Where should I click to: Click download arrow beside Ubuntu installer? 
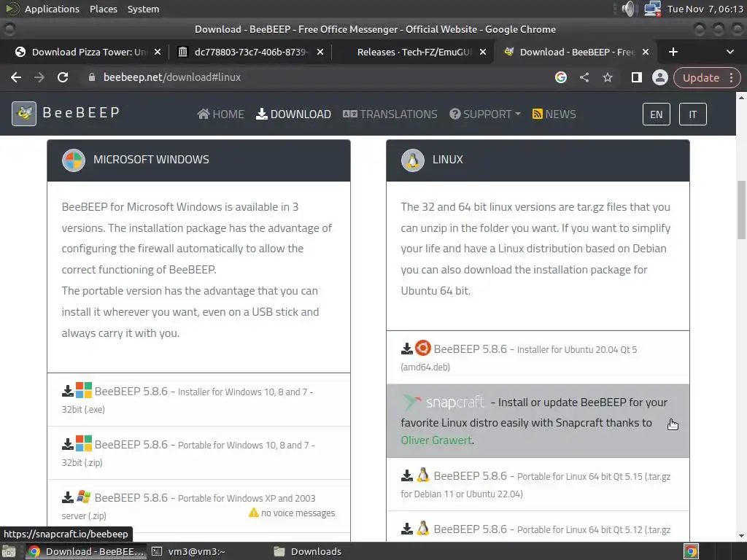(406, 349)
